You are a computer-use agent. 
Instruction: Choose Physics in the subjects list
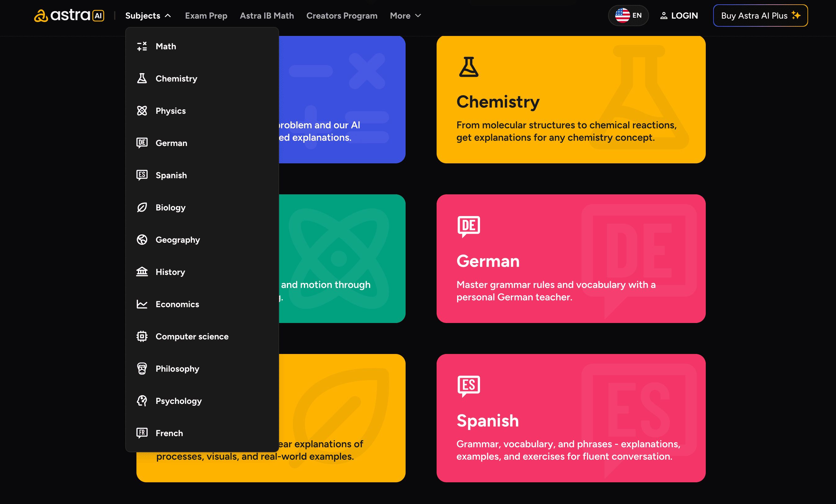pyautogui.click(x=202, y=111)
